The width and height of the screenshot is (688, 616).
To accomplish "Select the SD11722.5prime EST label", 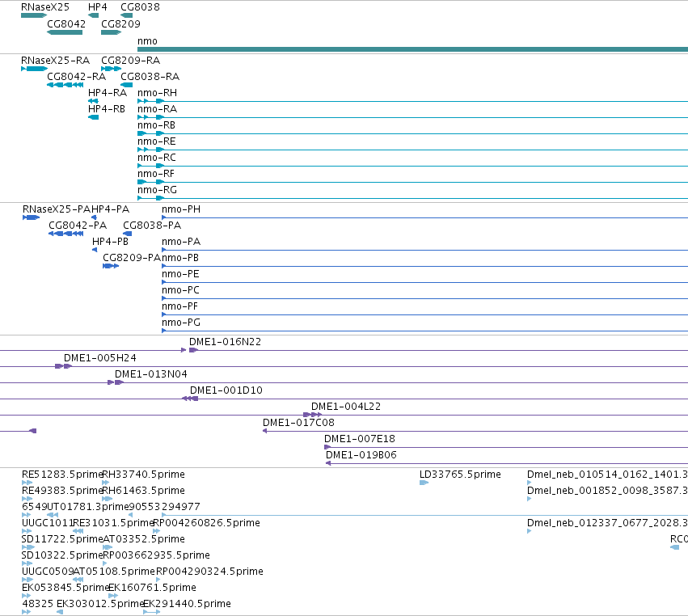I will tap(62, 540).
